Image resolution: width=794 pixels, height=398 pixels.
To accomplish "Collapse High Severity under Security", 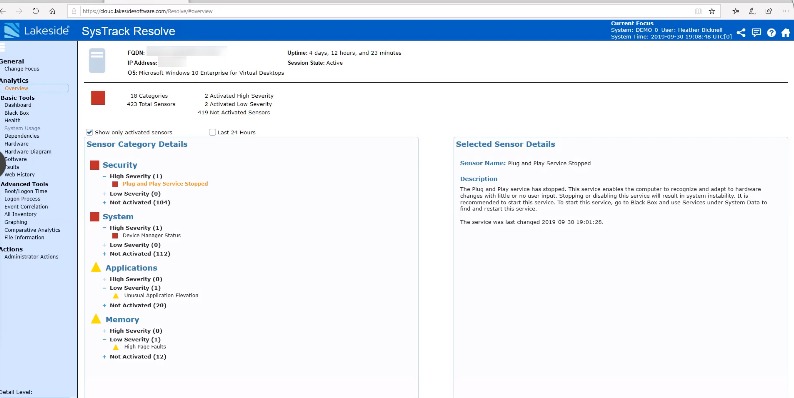I will click(104, 176).
